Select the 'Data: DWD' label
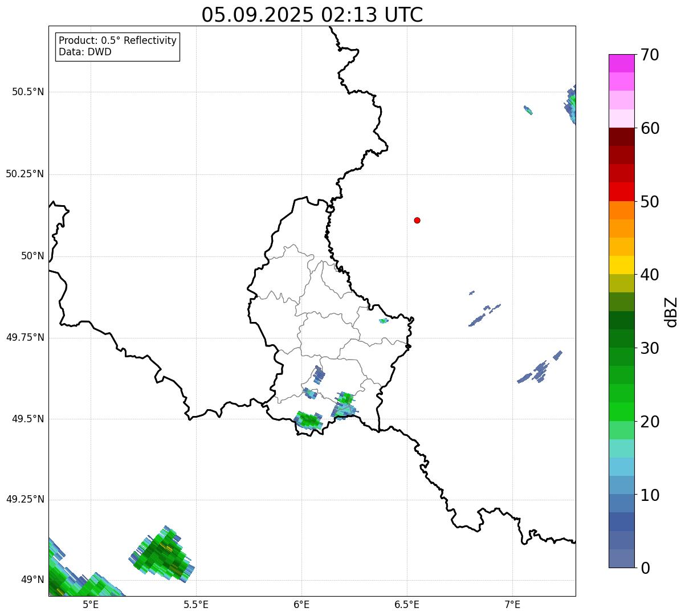 tap(85, 52)
